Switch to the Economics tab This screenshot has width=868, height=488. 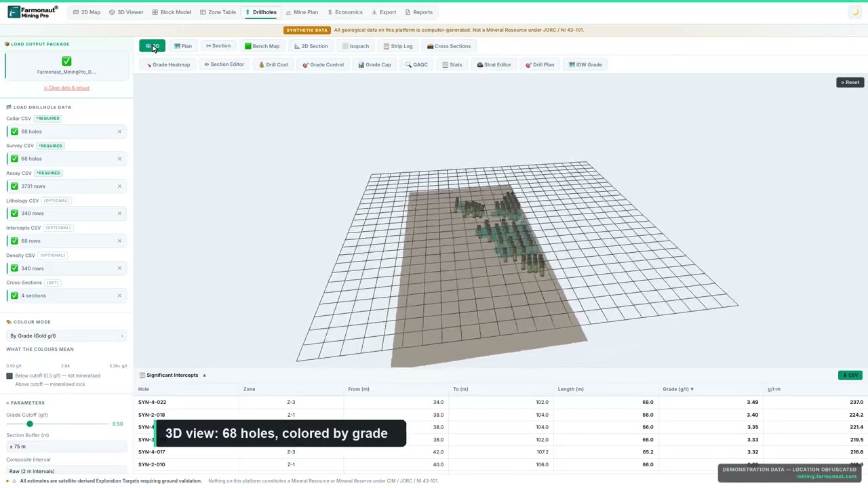pos(344,12)
